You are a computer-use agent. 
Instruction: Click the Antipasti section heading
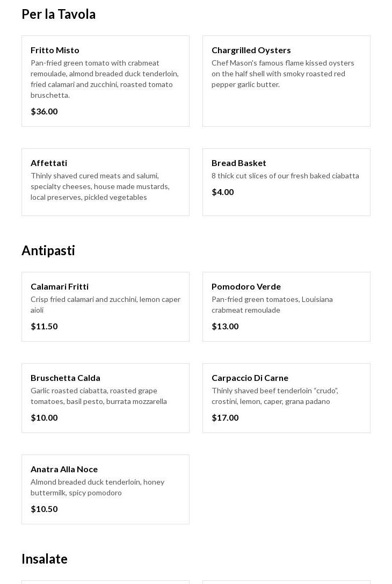[x=48, y=250]
